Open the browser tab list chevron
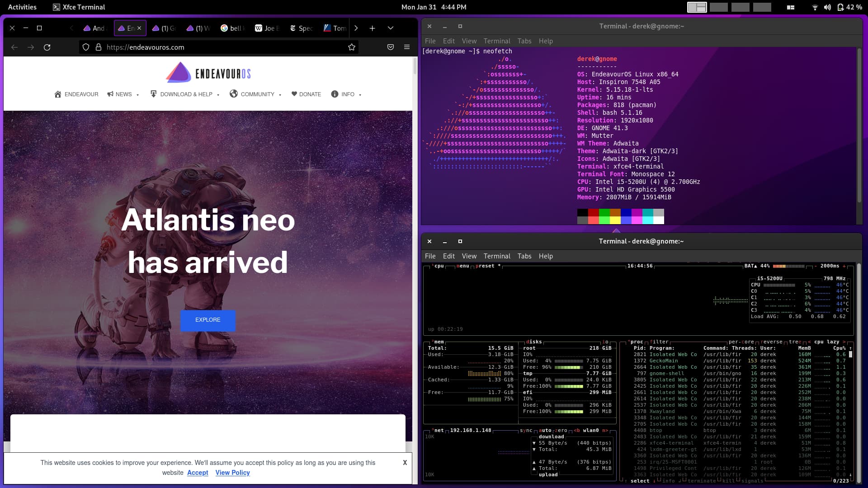 (x=390, y=28)
